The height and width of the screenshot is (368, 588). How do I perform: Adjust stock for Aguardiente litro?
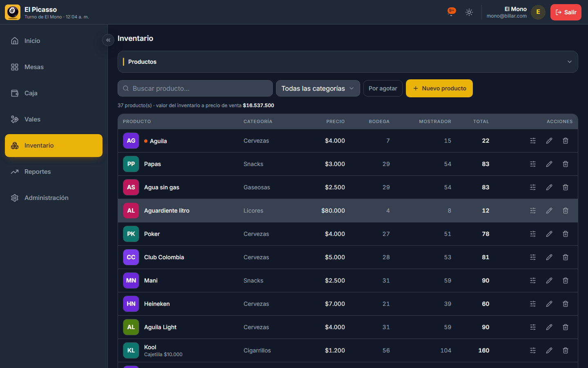[x=533, y=211]
